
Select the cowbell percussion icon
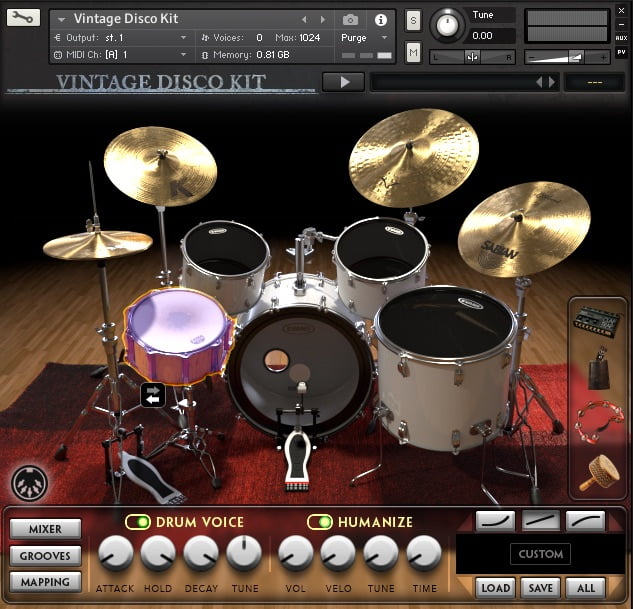pos(599,369)
